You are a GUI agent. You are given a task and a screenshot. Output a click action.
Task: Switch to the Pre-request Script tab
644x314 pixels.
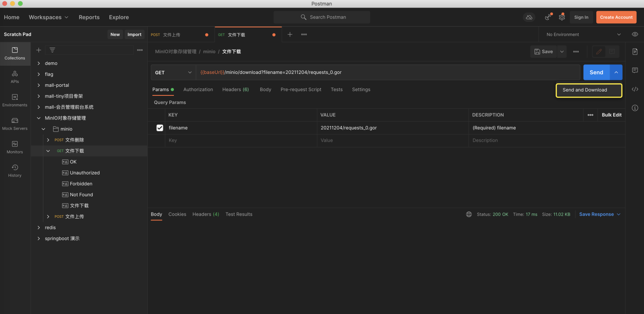tap(301, 89)
